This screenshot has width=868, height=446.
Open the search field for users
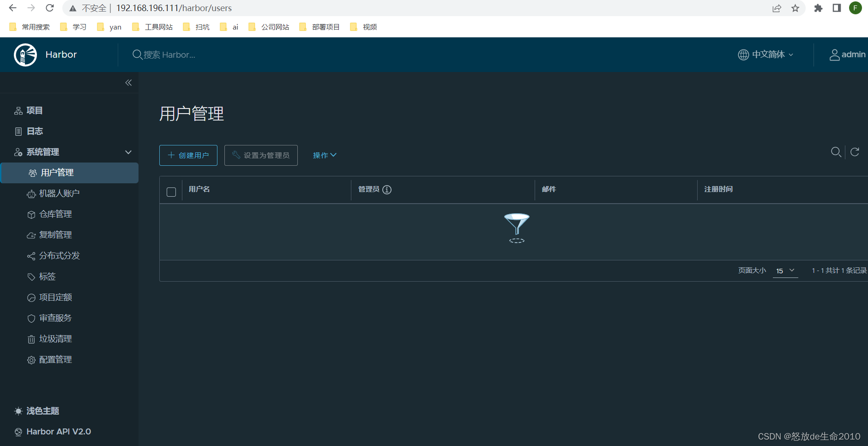836,152
